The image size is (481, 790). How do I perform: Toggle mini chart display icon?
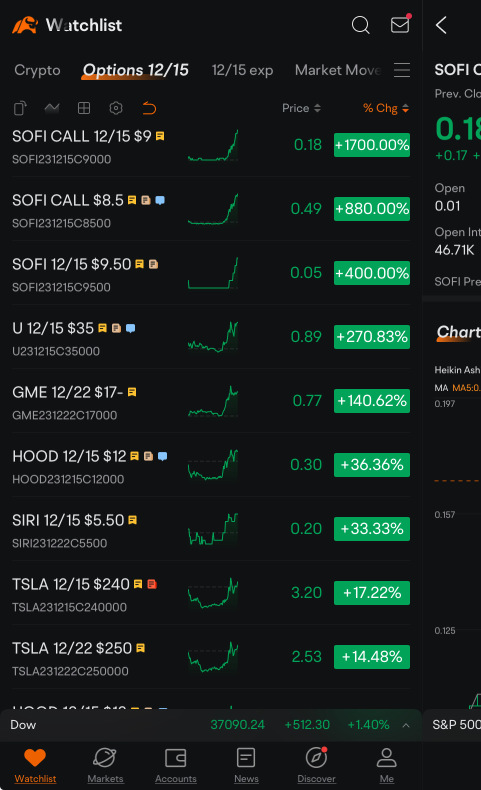coord(52,108)
